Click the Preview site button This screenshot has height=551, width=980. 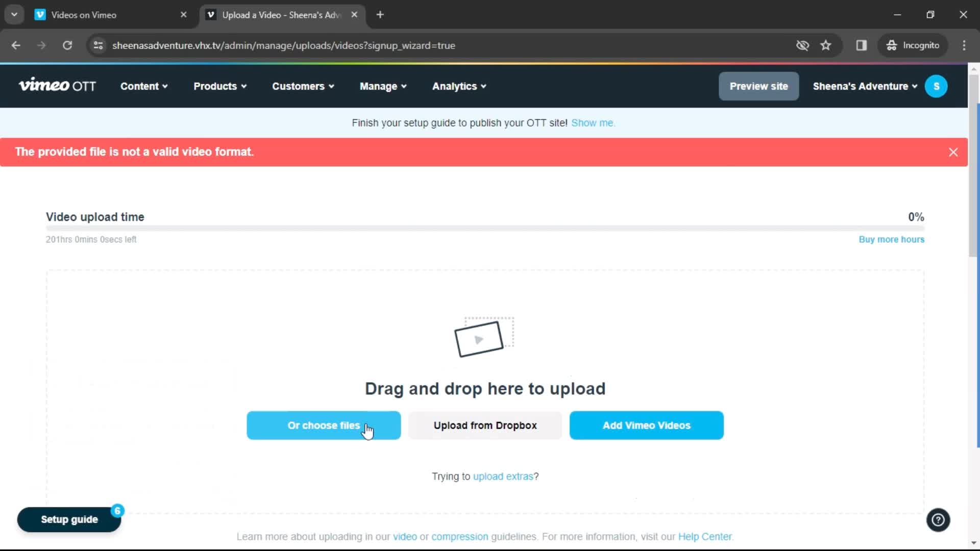[x=758, y=86]
